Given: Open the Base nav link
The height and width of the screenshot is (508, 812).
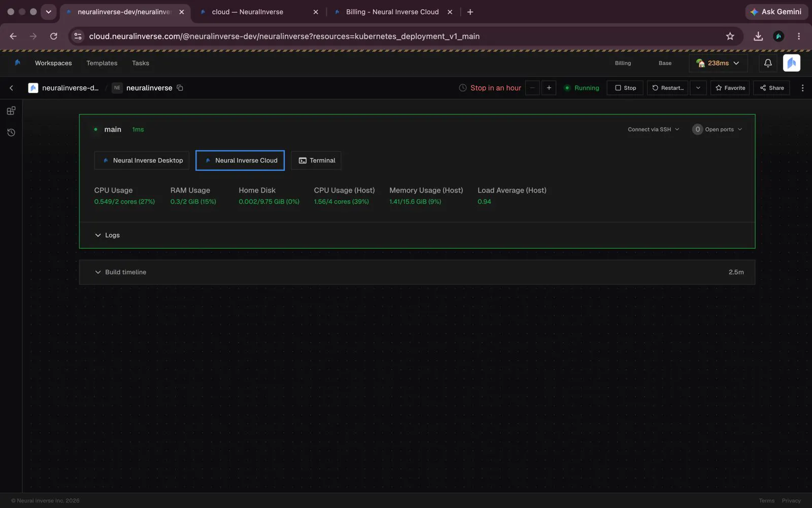Looking at the screenshot, I should click(x=665, y=63).
